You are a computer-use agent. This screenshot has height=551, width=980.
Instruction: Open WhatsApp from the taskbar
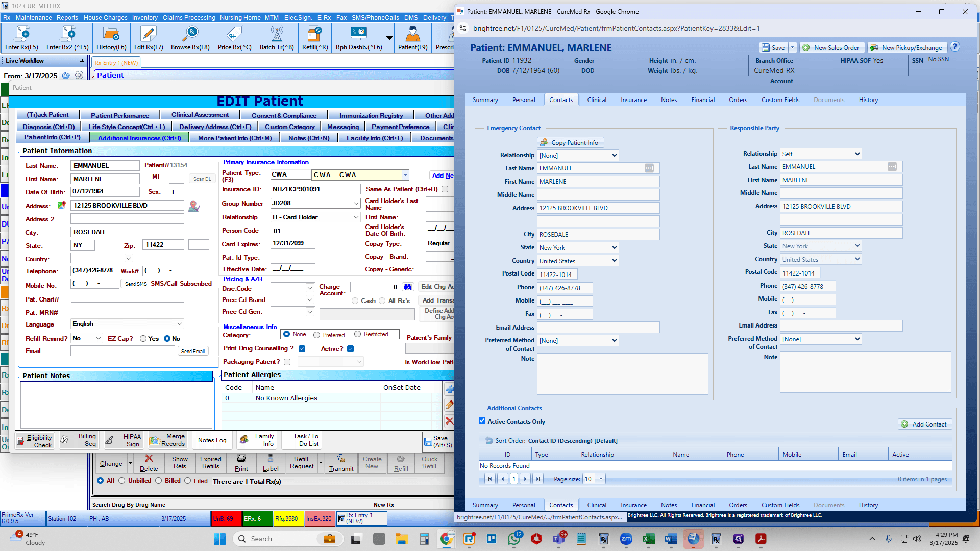[x=514, y=539]
